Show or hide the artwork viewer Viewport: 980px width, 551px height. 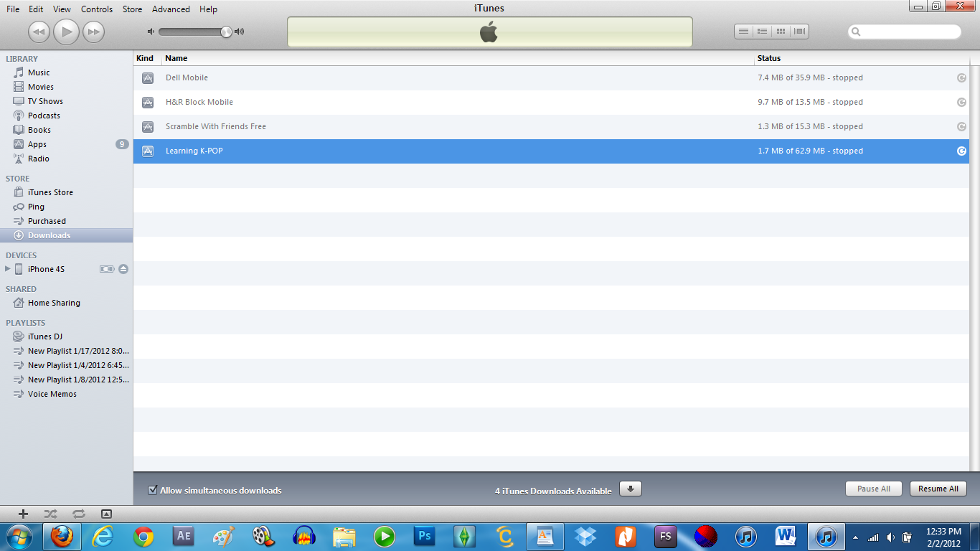coord(106,514)
